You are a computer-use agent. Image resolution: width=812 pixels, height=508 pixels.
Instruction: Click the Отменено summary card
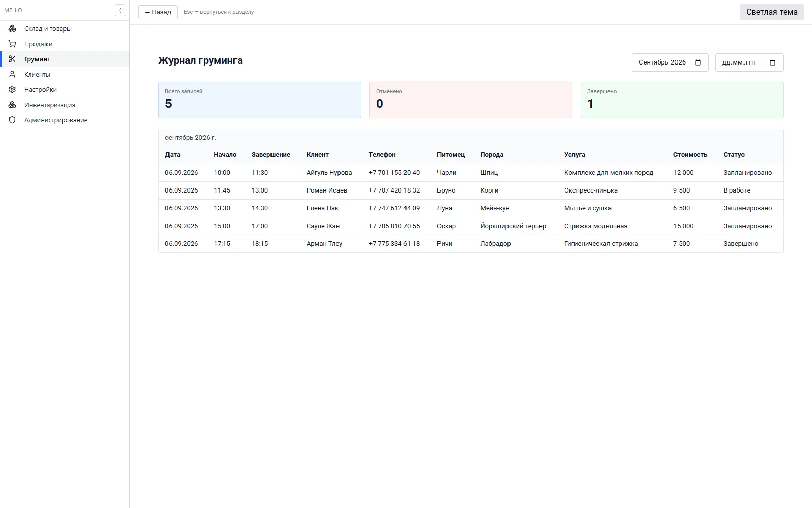(471, 100)
